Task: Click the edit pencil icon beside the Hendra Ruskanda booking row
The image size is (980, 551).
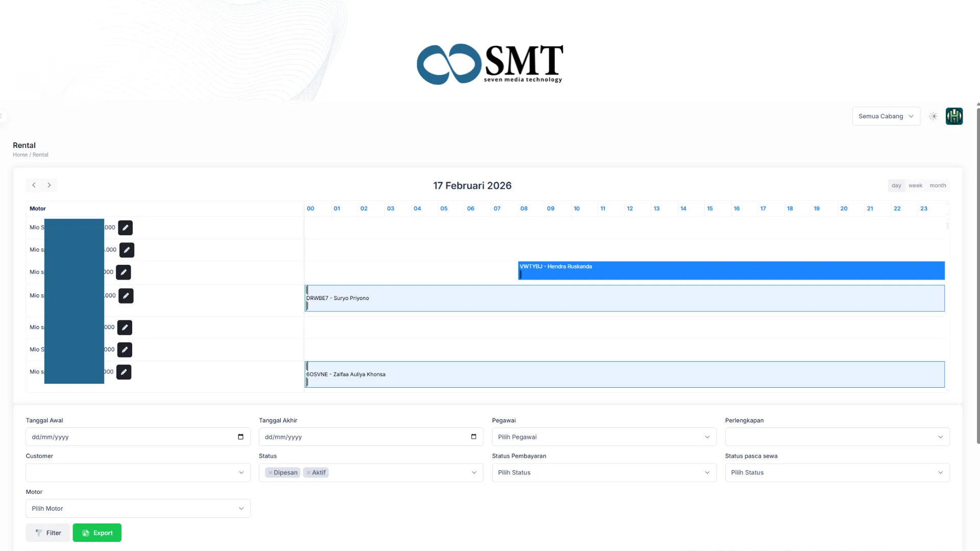Action: point(124,272)
